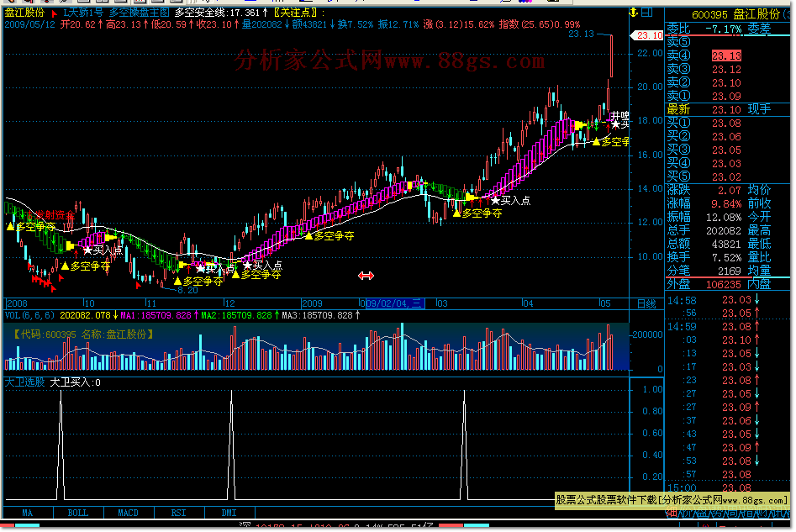Viewport: 796px width, 532px height.
Task: Click the 井喷 signal label on the chart
Action: point(619,116)
